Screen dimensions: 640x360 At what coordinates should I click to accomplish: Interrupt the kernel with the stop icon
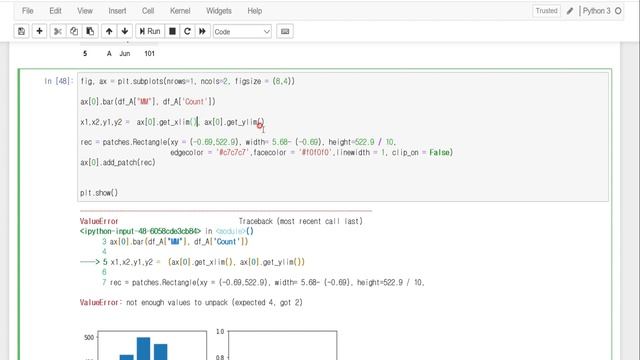(172, 31)
